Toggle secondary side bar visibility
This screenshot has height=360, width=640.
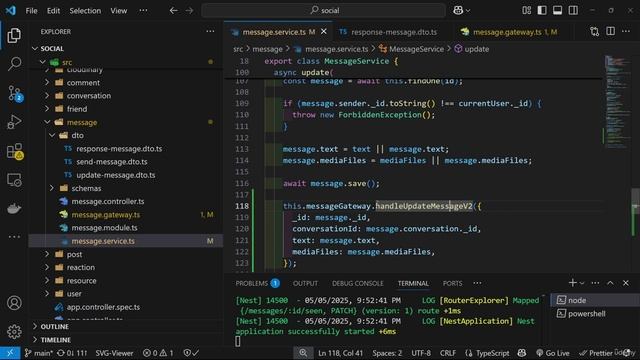[573, 10]
